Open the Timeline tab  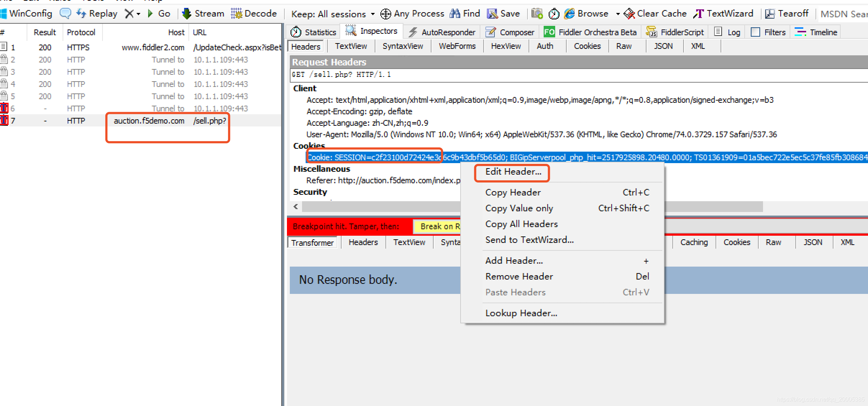click(816, 32)
